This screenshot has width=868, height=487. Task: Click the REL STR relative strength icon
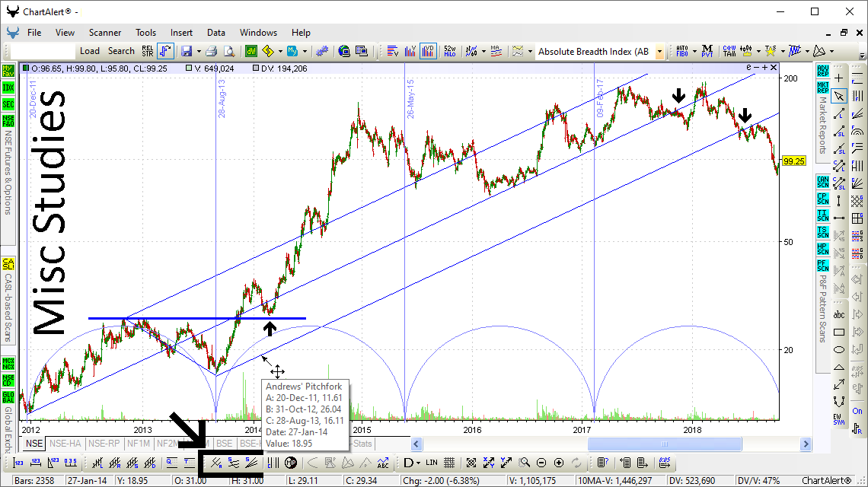(x=147, y=51)
